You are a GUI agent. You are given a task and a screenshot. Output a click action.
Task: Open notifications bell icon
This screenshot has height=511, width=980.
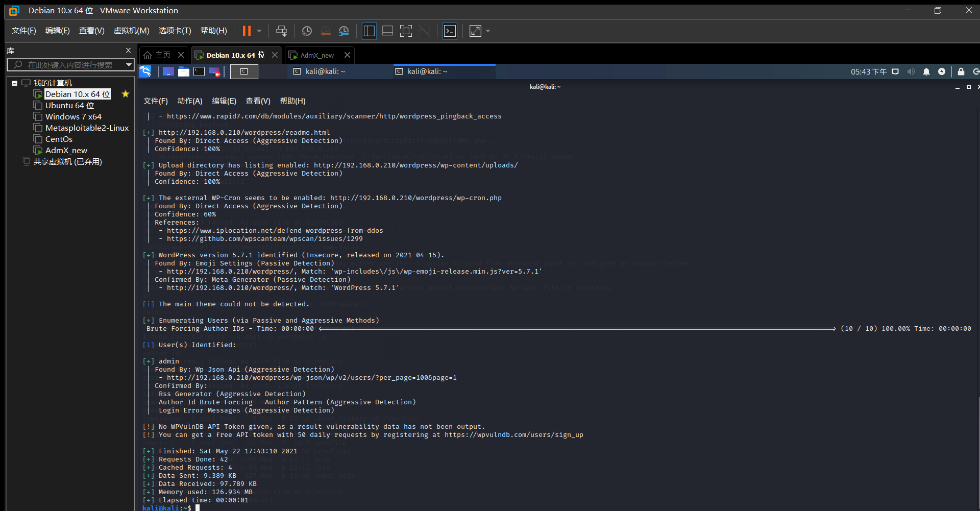coord(926,71)
